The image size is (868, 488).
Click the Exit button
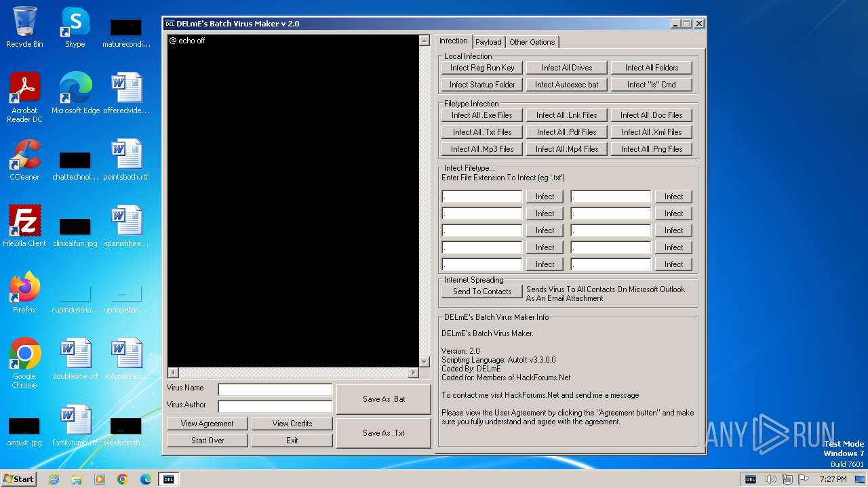pyautogui.click(x=292, y=441)
